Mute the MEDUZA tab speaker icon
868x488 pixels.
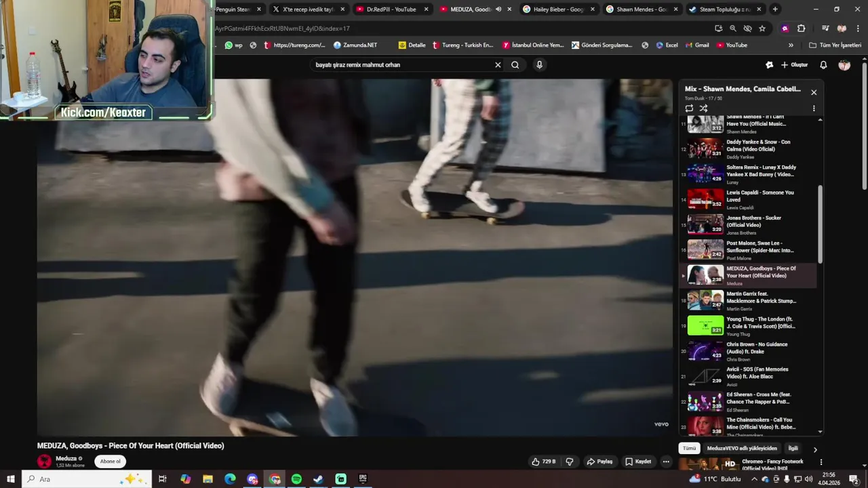[x=498, y=9]
